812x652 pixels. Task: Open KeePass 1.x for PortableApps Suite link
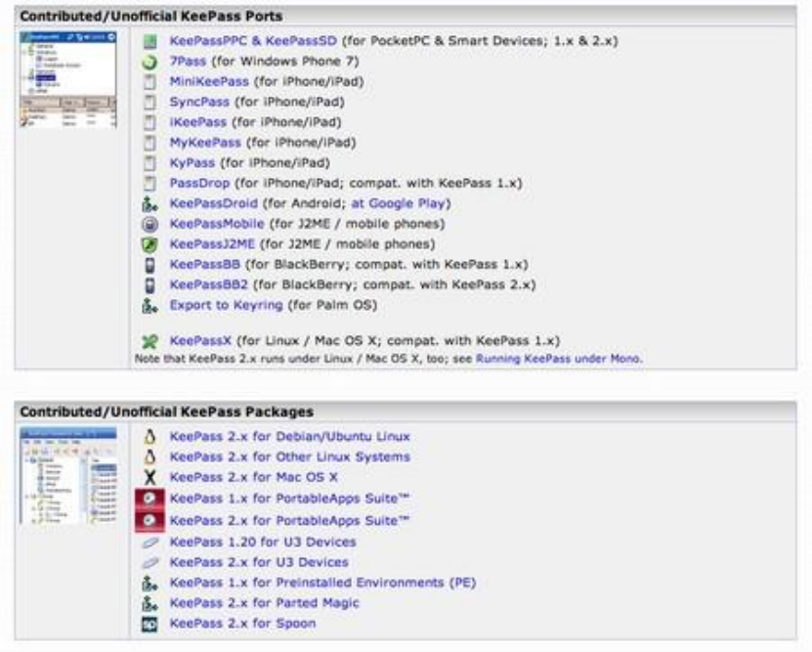(x=289, y=498)
